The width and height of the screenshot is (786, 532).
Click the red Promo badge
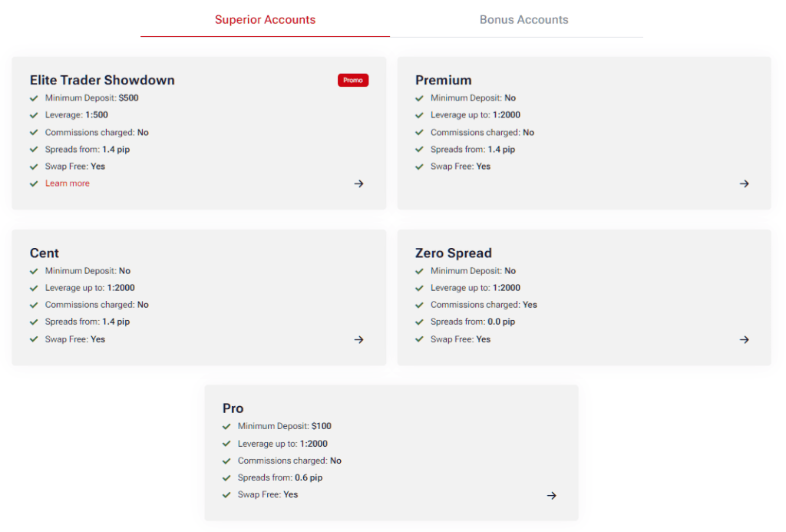pos(353,81)
